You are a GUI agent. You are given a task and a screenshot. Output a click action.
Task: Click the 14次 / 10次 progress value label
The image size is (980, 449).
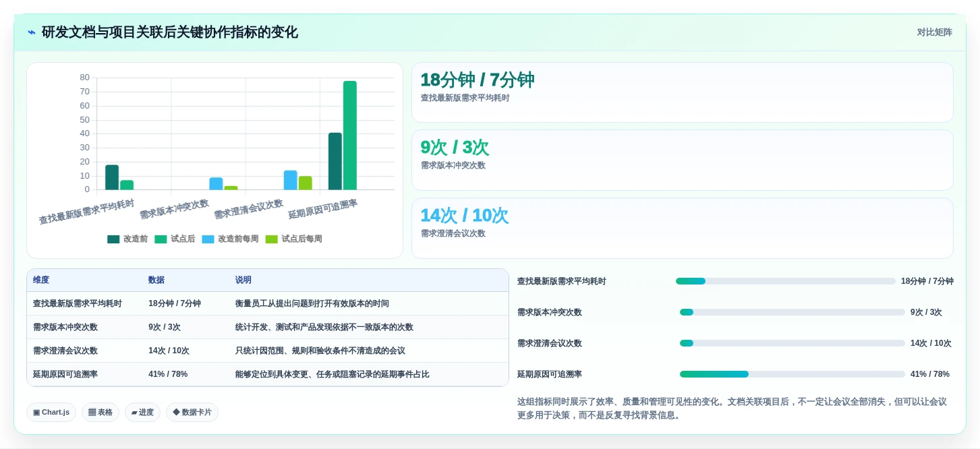pyautogui.click(x=931, y=343)
